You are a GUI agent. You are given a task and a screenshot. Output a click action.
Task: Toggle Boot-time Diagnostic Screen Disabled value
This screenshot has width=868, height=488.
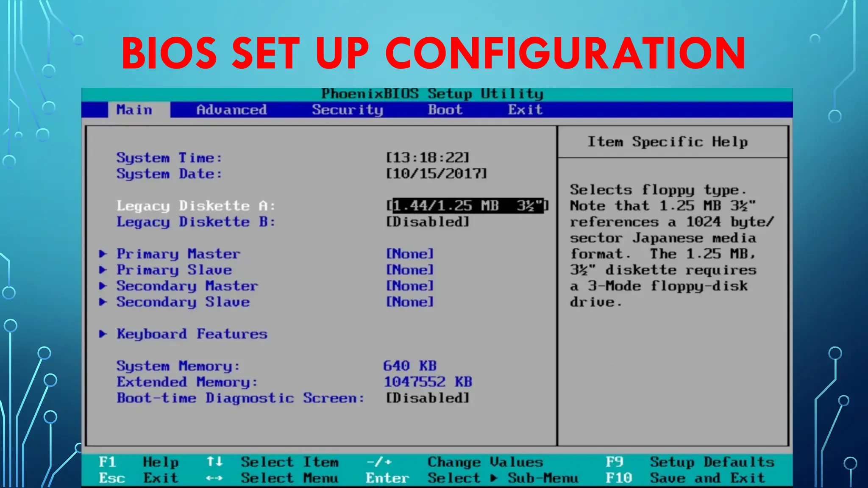pyautogui.click(x=427, y=398)
